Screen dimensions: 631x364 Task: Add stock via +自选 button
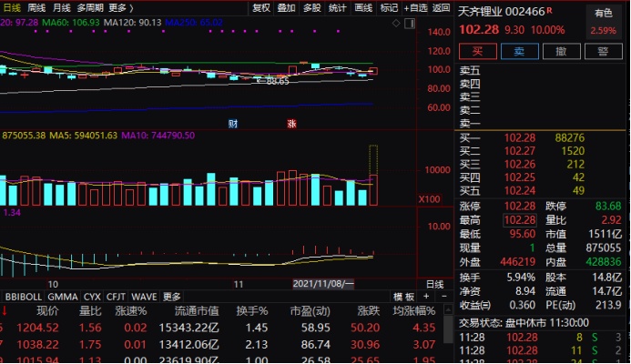tap(416, 7)
